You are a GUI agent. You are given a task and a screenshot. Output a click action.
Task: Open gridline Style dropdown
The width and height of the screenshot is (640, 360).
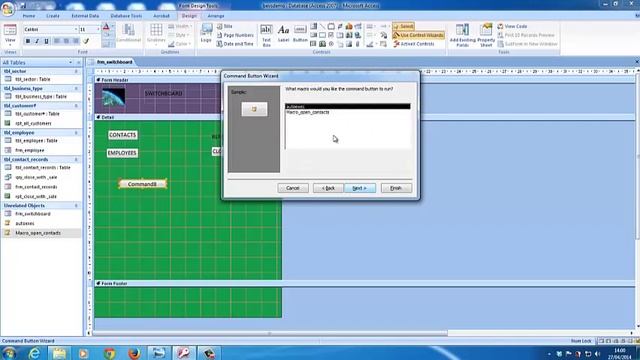(180, 35)
